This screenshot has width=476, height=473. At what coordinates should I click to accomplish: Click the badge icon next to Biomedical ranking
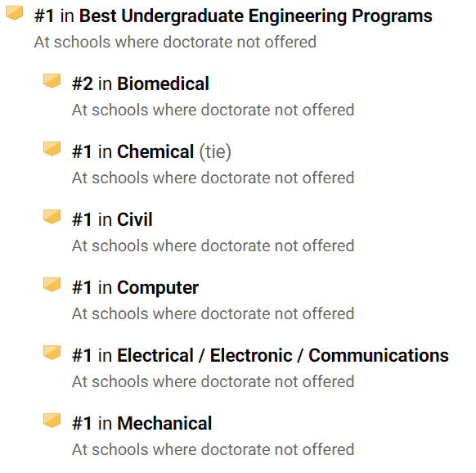click(x=52, y=81)
